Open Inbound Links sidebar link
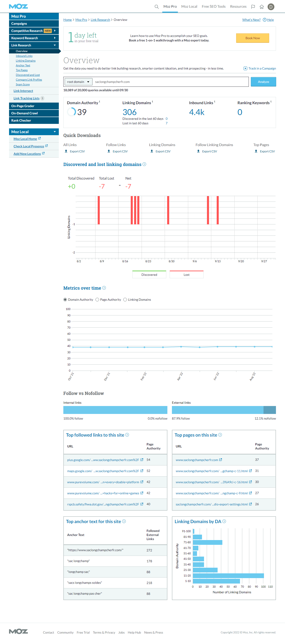The width and height of the screenshot is (285, 644). pos(24,56)
